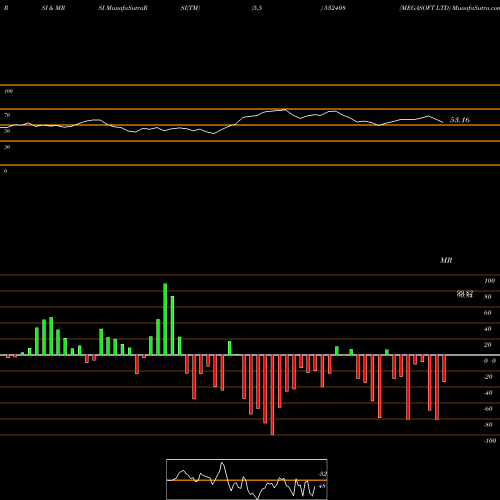The height and width of the screenshot is (500, 500).
Task: Click the -100 label on histogram right axis
Action: (490, 441)
